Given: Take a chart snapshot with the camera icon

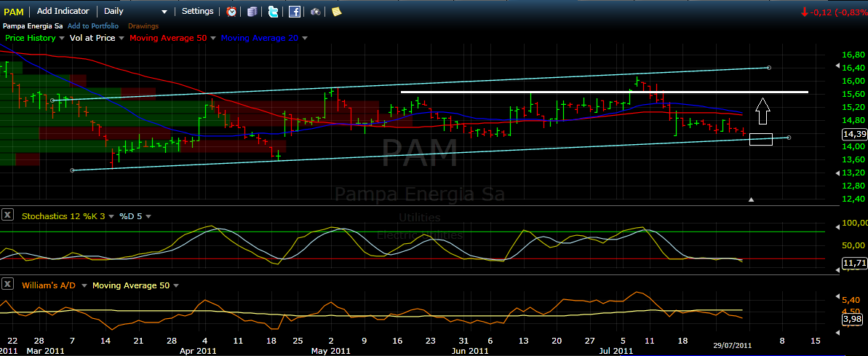Looking at the screenshot, I should coord(316,11).
